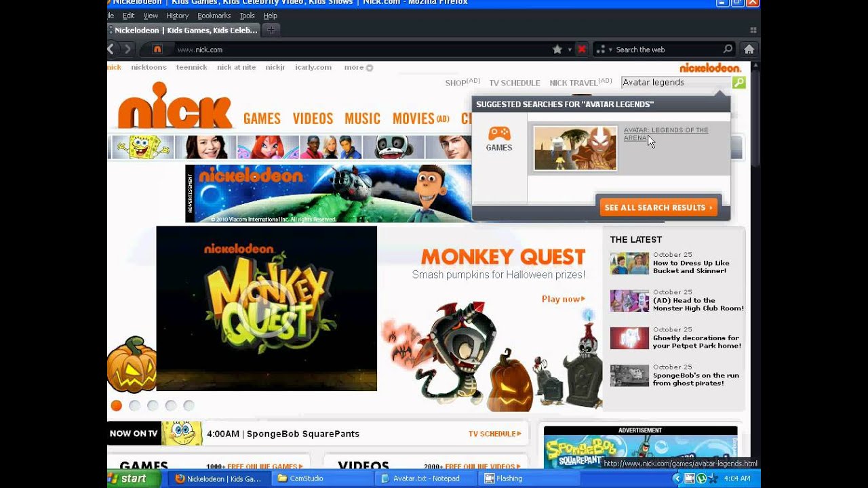Go to Games section in Nick navigation
Viewport: 868px width, 488px height.
pyautogui.click(x=262, y=119)
